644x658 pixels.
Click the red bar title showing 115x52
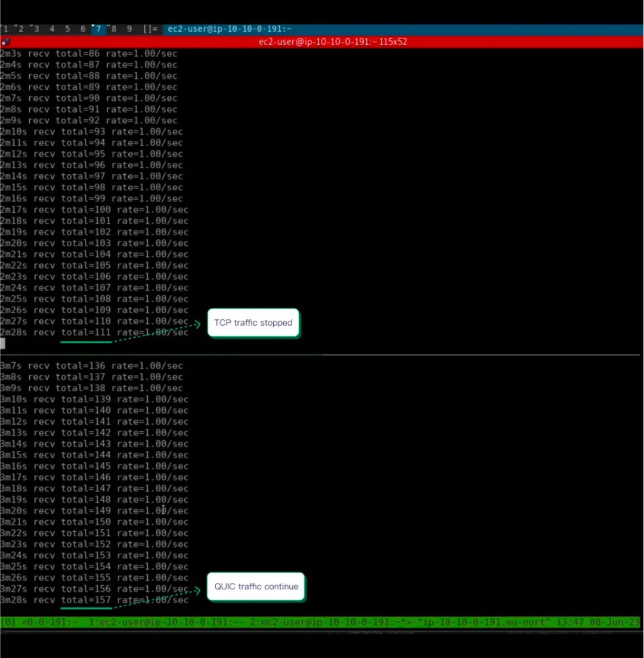333,42
